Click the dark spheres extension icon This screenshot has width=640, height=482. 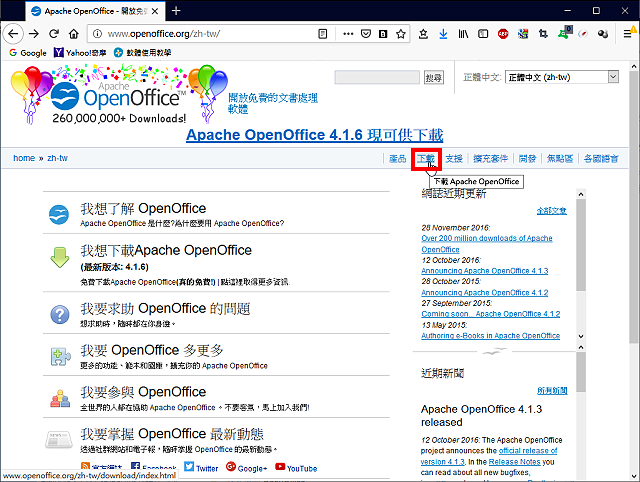click(x=603, y=34)
